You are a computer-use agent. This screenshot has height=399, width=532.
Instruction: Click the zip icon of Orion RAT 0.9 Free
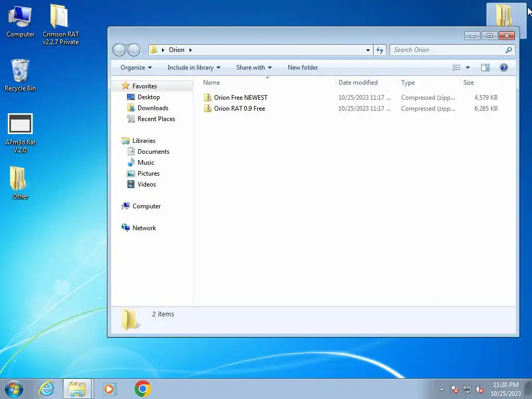click(x=208, y=109)
